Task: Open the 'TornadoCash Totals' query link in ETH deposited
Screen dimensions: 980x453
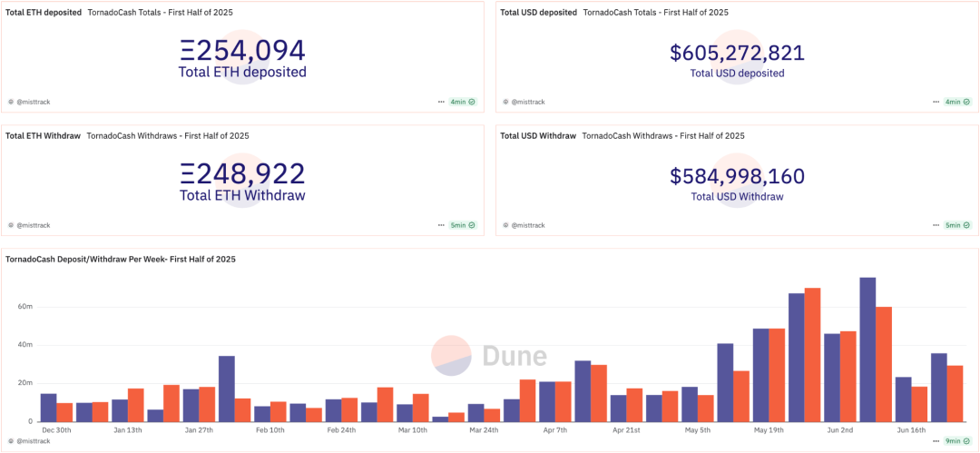Action: tap(168, 13)
